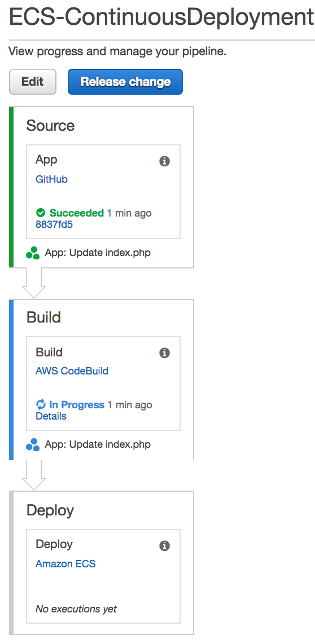
Task: Click the info icon on Deploy action
Action: click(164, 545)
